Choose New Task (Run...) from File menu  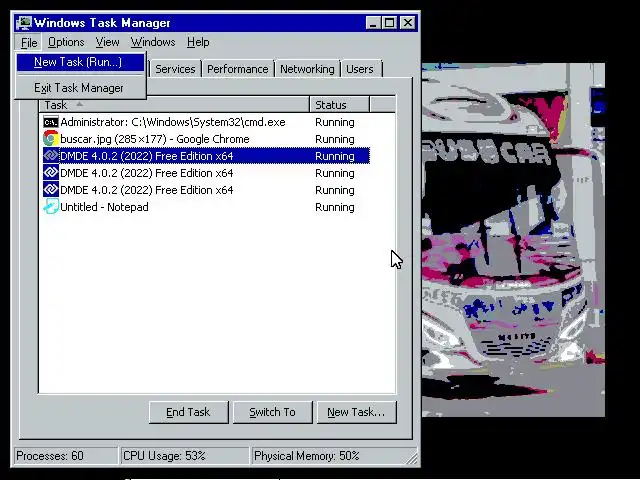click(x=80, y=62)
